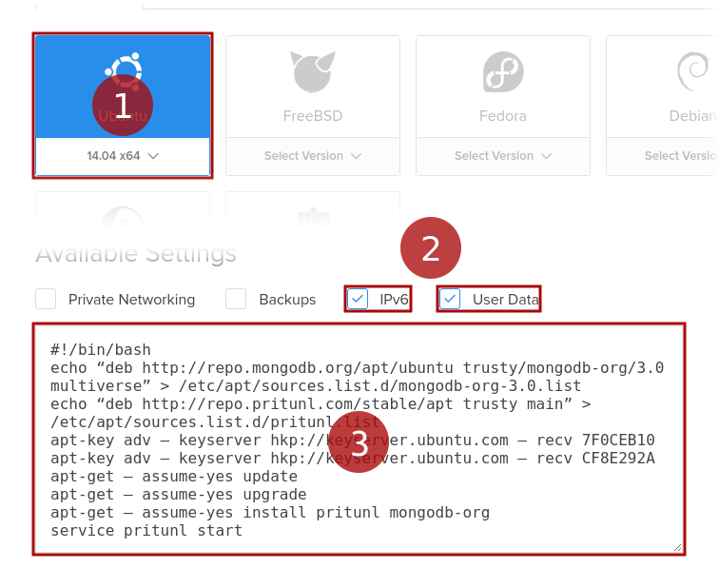Open the Fedora Select Version dropdown

(503, 156)
